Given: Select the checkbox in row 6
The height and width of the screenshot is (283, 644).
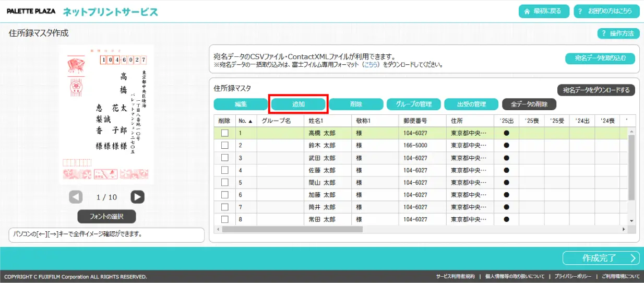Looking at the screenshot, I should [x=224, y=195].
